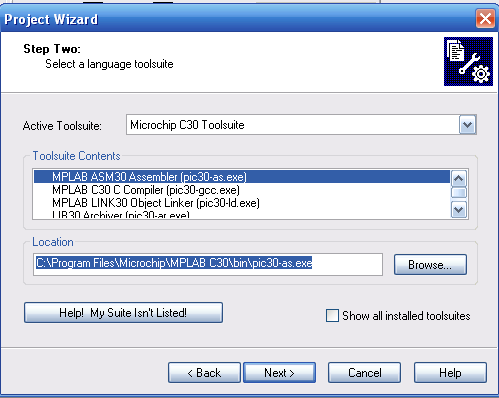The width and height of the screenshot is (499, 398).
Task: Enable Show all installed toolsuites checkbox
Action: 332,315
